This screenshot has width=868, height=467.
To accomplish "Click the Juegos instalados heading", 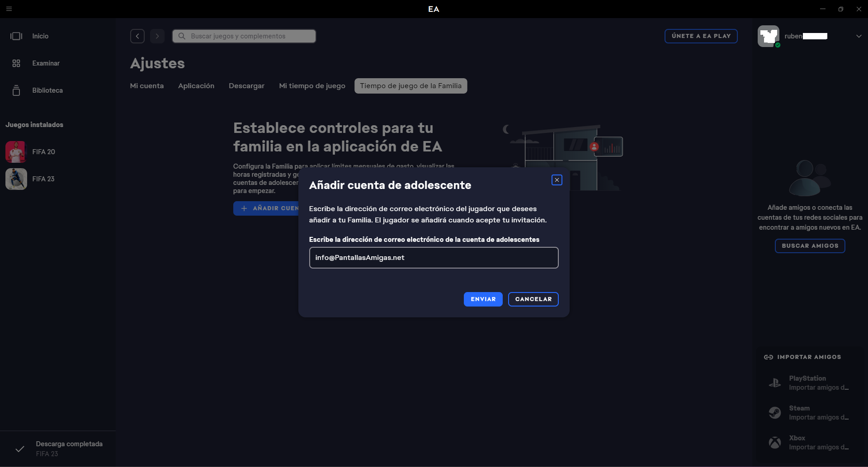I will click(34, 125).
